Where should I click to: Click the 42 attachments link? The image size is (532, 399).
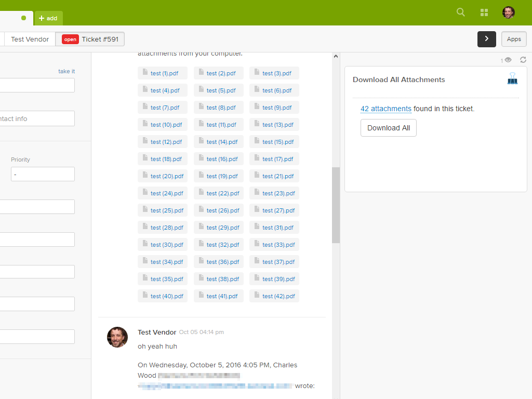(x=385, y=109)
